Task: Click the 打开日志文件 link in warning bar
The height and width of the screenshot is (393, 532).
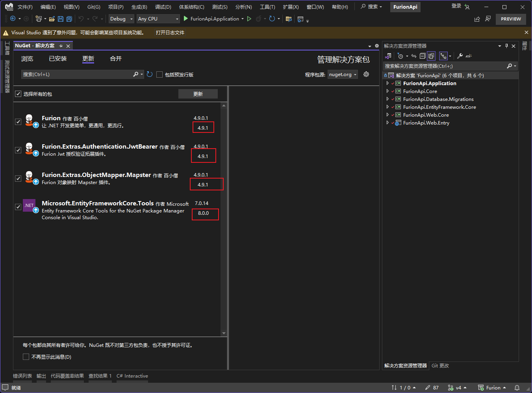Action: pyautogui.click(x=170, y=33)
